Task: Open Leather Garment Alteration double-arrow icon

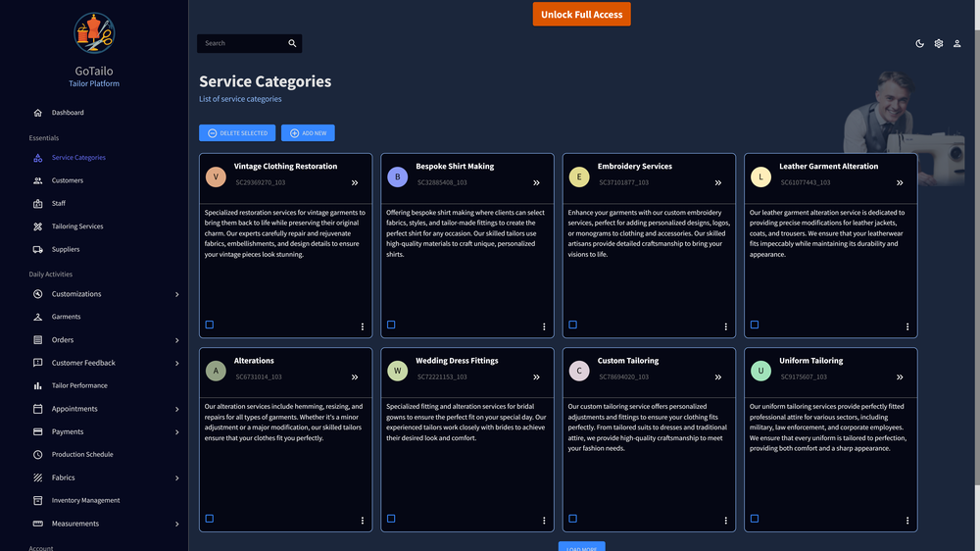Action: click(x=900, y=182)
